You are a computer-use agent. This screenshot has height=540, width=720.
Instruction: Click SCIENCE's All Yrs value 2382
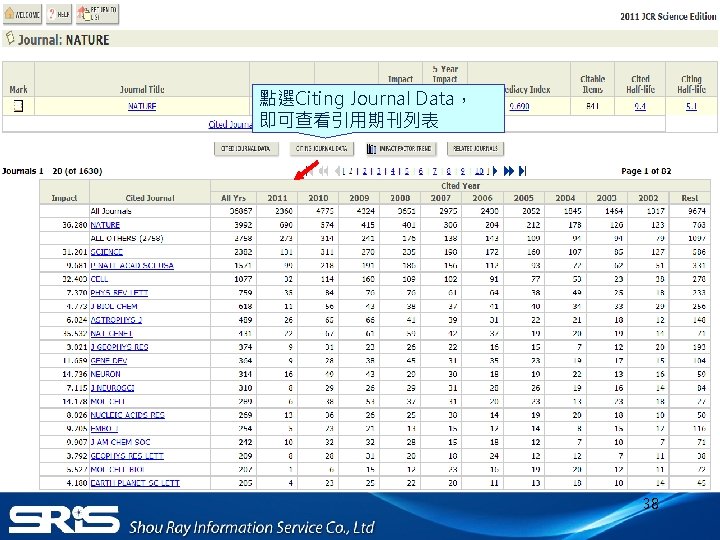coord(243,252)
